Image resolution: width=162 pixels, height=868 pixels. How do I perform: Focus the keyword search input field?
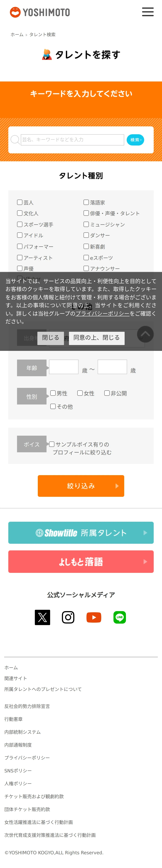click(72, 140)
